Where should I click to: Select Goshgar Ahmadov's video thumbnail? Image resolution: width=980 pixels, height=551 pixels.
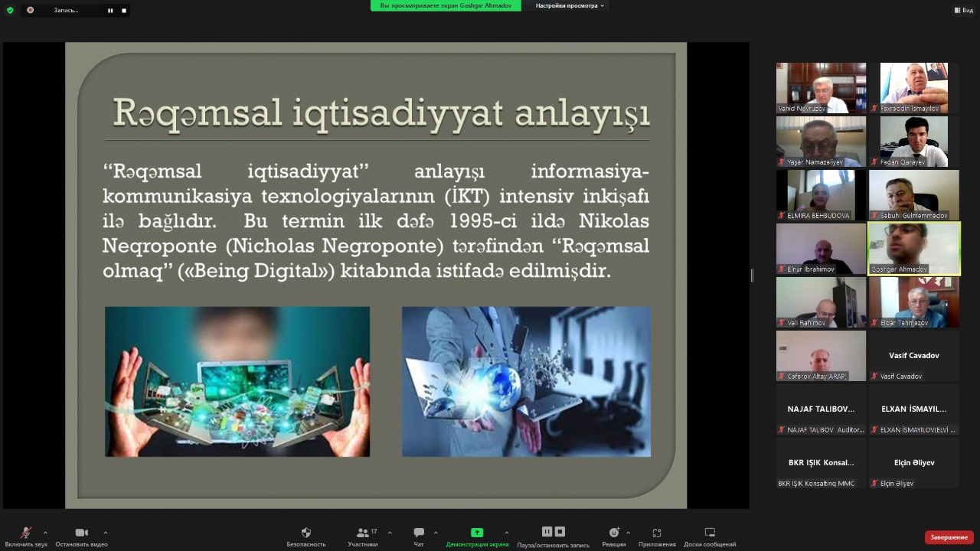(913, 249)
